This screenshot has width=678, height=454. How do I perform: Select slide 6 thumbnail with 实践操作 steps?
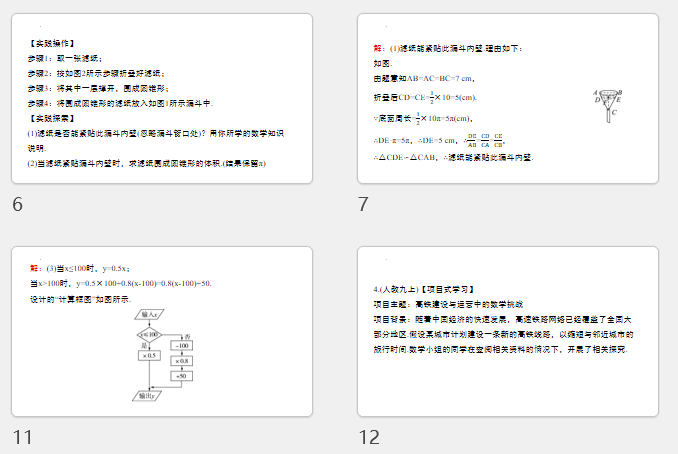coord(161,98)
